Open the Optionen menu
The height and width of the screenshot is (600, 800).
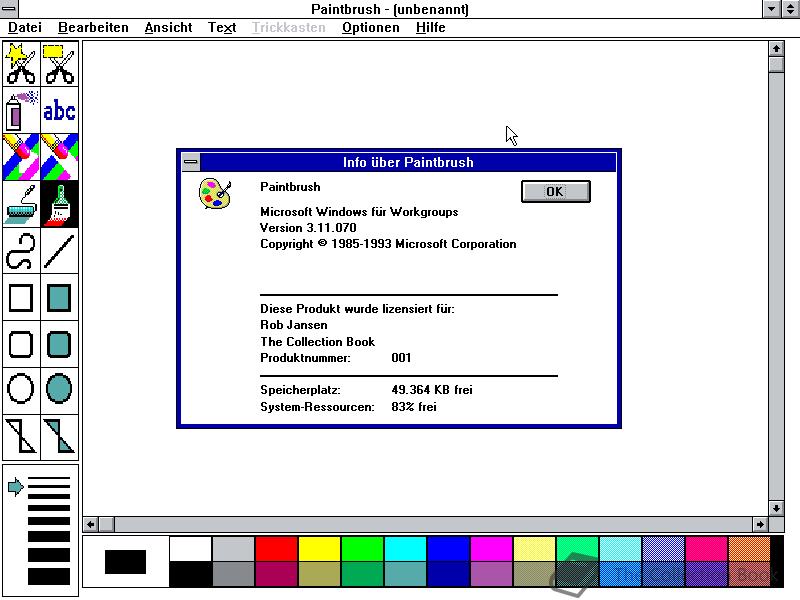pos(371,28)
